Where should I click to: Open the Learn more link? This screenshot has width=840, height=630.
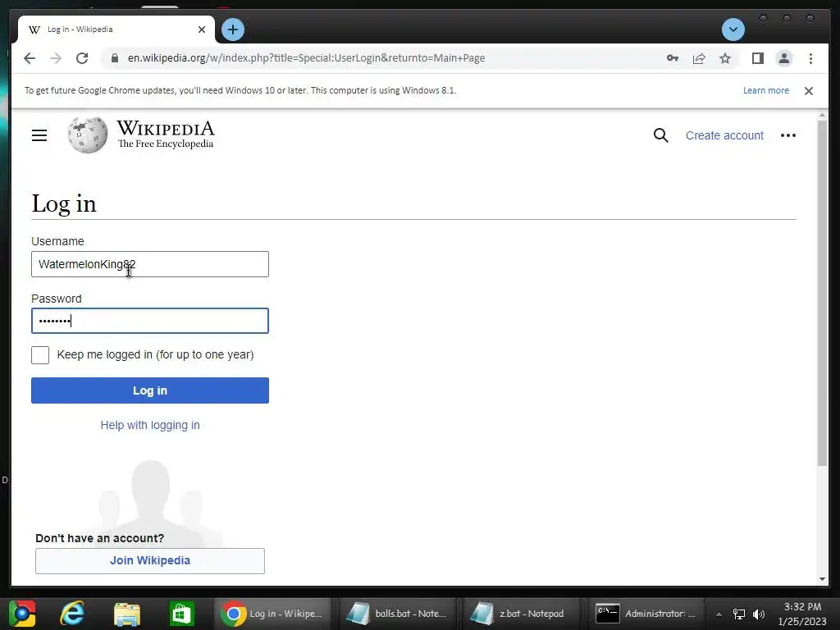(x=765, y=90)
